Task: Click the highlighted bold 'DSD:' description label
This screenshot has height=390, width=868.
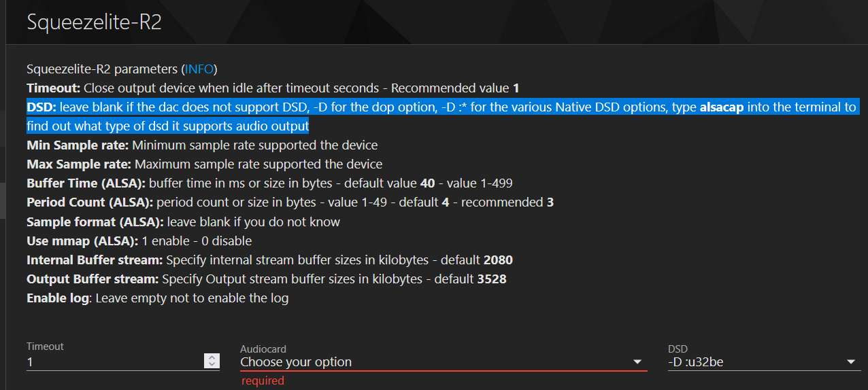Action: click(41, 107)
